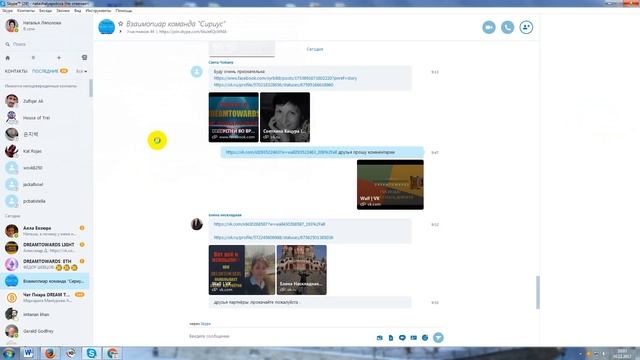Screen dimensions: 640x360
Task: Open the user profile avatar at top left
Action: coord(11,26)
